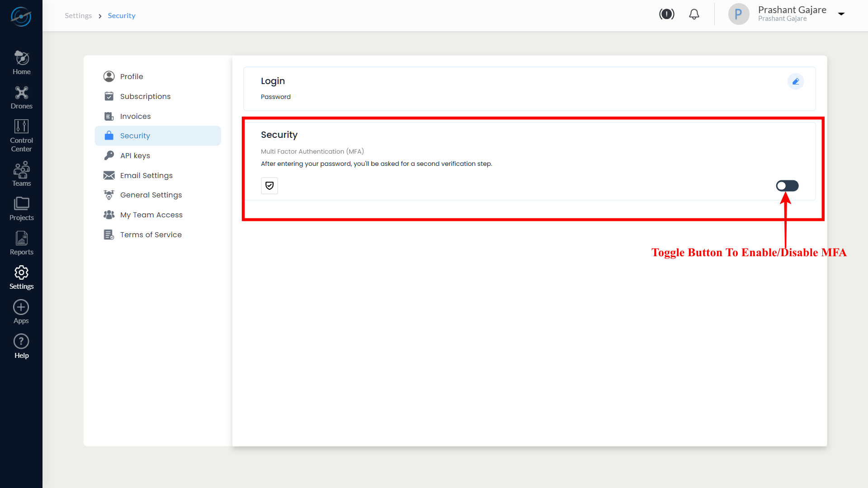Screen dimensions: 868x488
Task: Select API keys settings tab
Action: [135, 155]
